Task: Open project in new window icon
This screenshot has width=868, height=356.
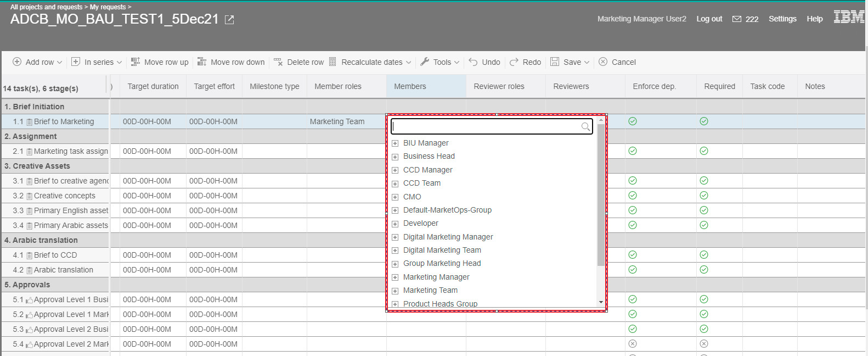Action: [x=229, y=20]
